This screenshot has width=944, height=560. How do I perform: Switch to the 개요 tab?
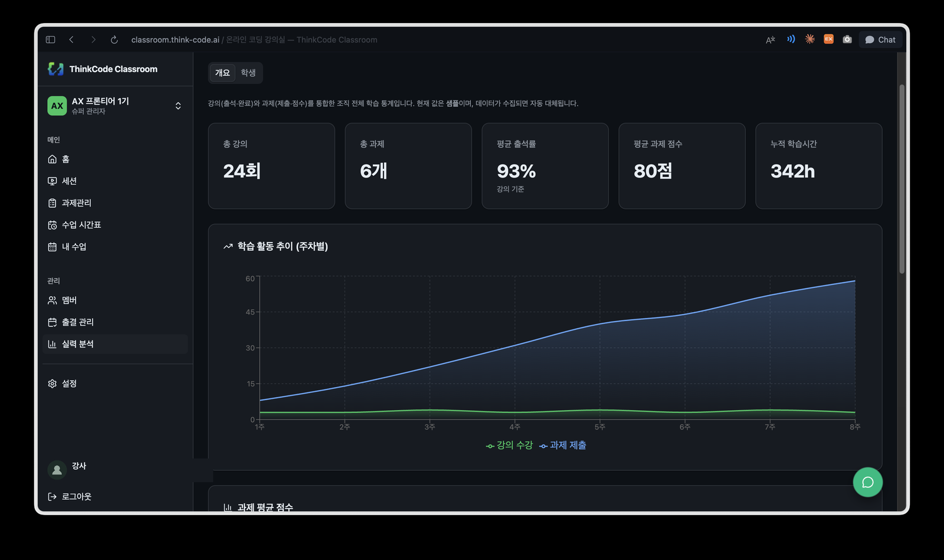point(222,73)
